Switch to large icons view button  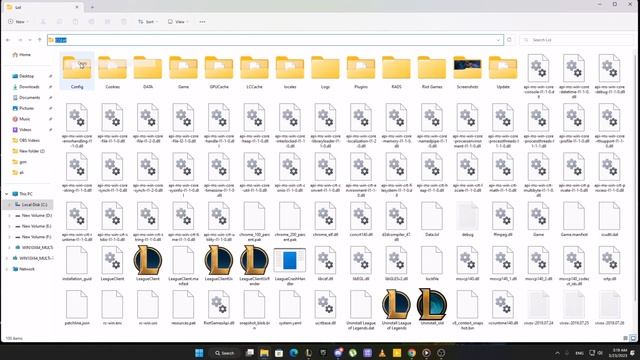point(633,338)
